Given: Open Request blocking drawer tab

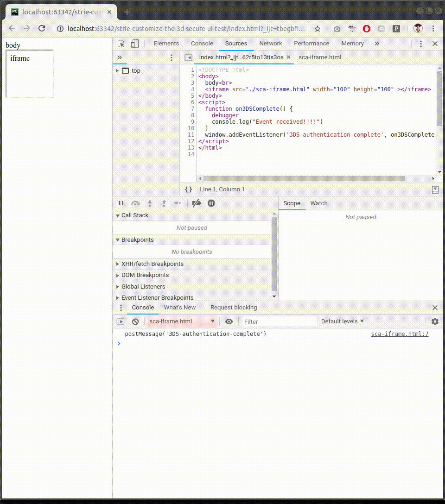Looking at the screenshot, I should pyautogui.click(x=234, y=307).
